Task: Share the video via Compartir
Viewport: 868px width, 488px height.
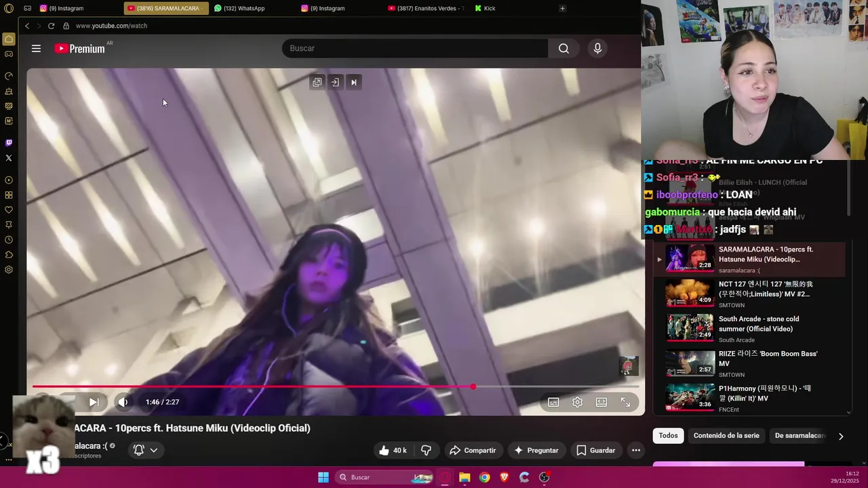Action: (x=473, y=450)
